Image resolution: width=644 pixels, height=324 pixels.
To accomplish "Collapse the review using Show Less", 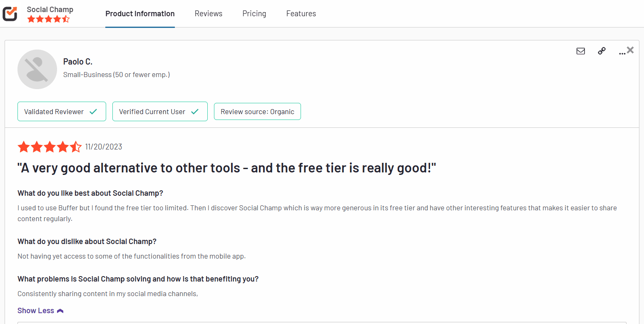I will click(35, 310).
